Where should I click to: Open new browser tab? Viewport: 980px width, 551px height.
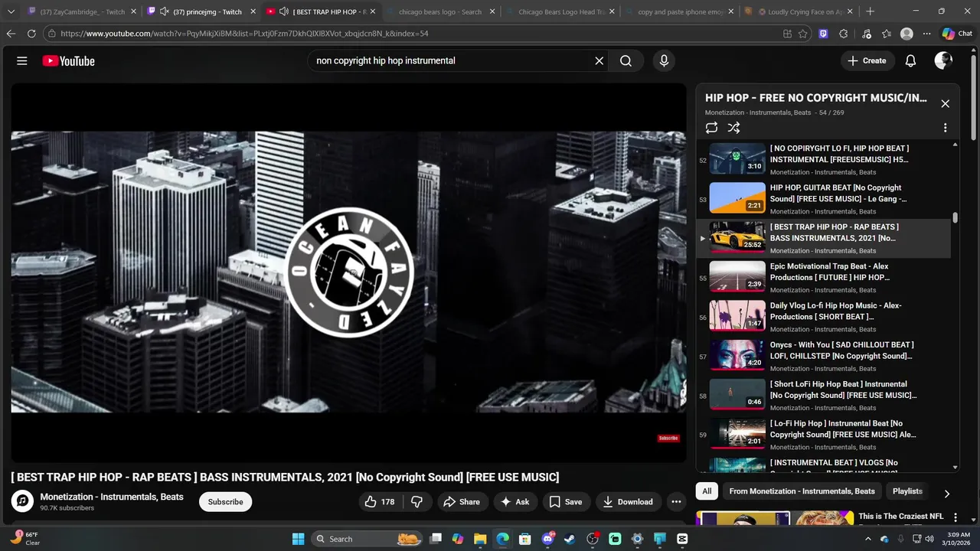pyautogui.click(x=870, y=11)
